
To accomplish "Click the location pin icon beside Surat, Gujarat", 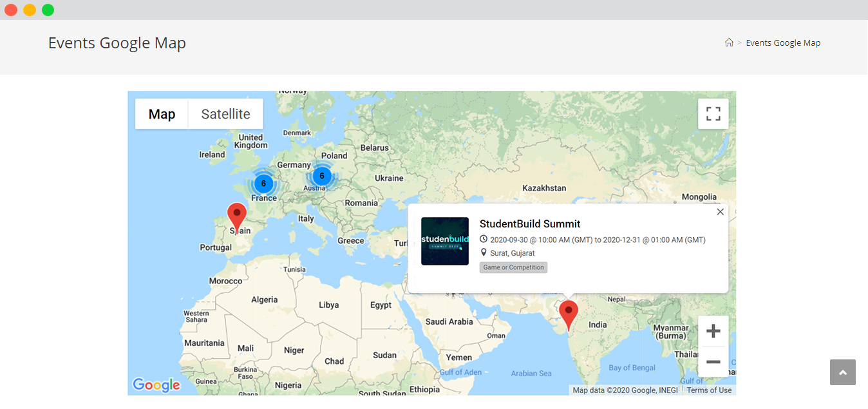I will pos(484,253).
